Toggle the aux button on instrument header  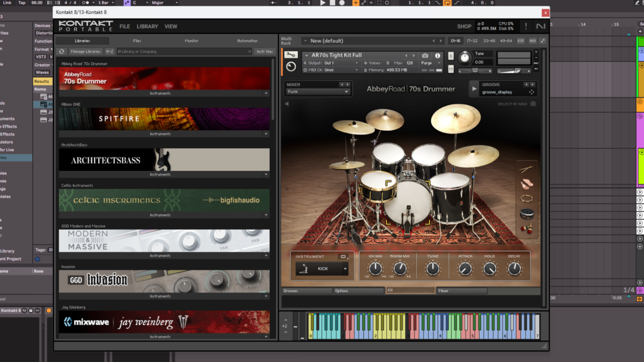click(x=536, y=63)
